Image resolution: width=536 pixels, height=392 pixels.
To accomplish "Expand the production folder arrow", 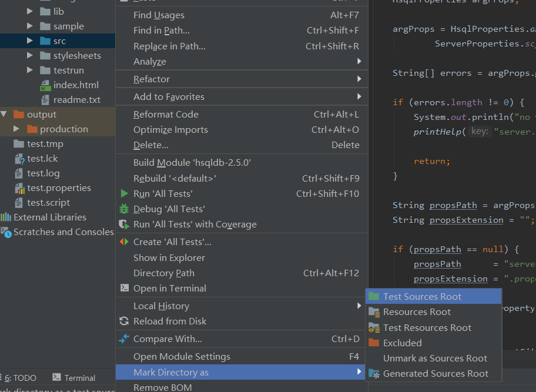I will (16, 129).
